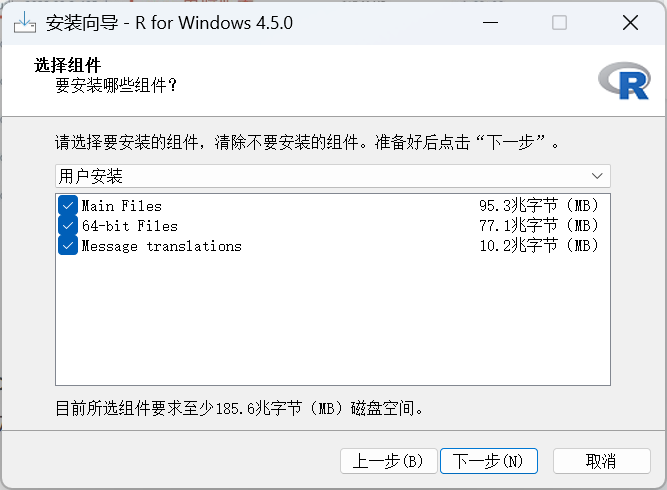The image size is (667, 490).
Task: Click empty area of the components list
Action: (x=333, y=320)
